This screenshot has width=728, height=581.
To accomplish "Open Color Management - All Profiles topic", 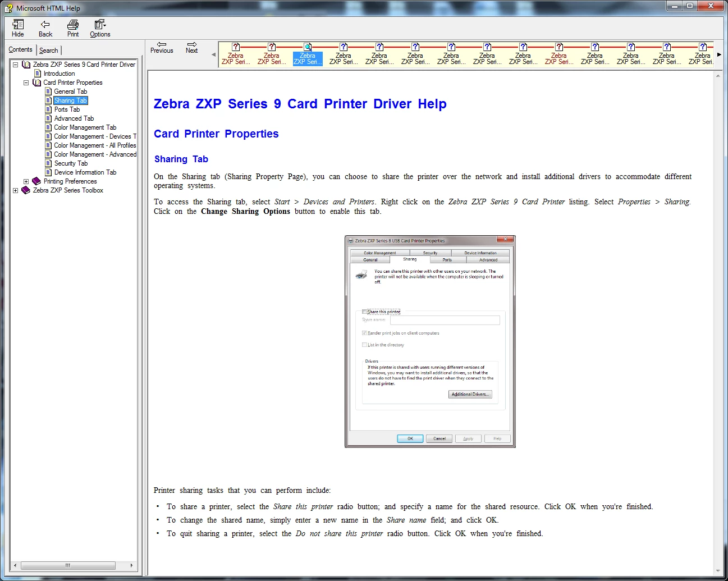I will [x=95, y=145].
